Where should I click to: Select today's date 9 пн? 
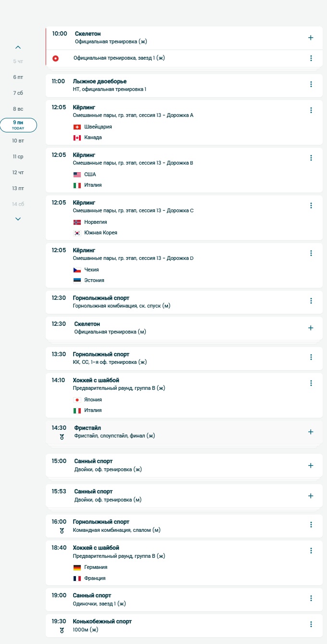pos(18,125)
